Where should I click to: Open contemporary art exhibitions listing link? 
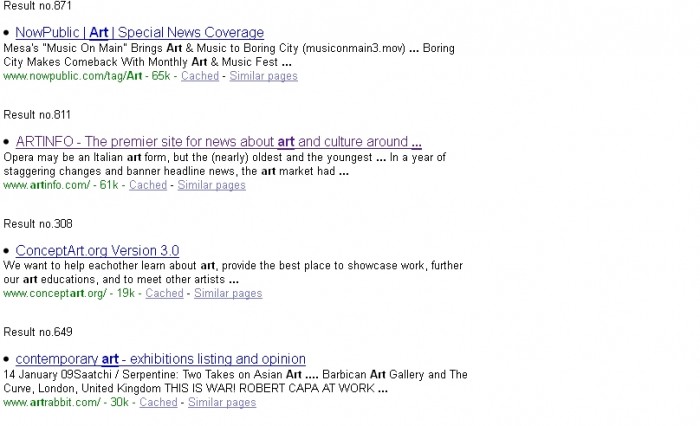(x=160, y=359)
